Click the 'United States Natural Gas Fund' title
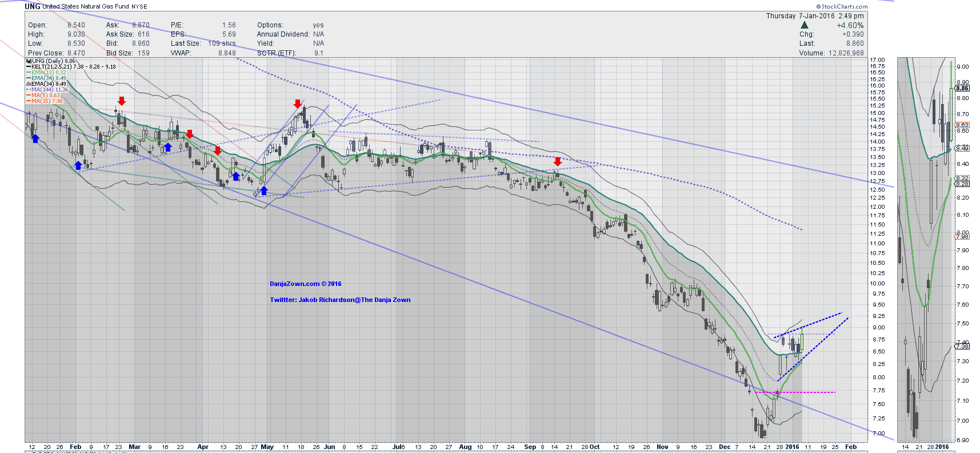 tap(86, 7)
